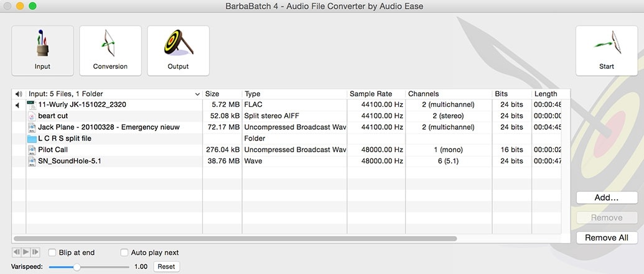Click the speaker icon in the list header
644x274 pixels.
click(18, 94)
